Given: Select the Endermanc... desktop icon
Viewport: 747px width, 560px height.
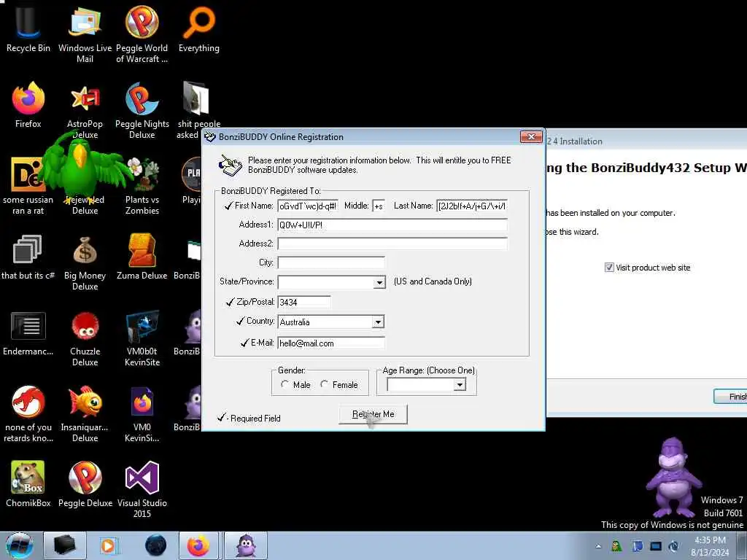Looking at the screenshot, I should pos(28,333).
